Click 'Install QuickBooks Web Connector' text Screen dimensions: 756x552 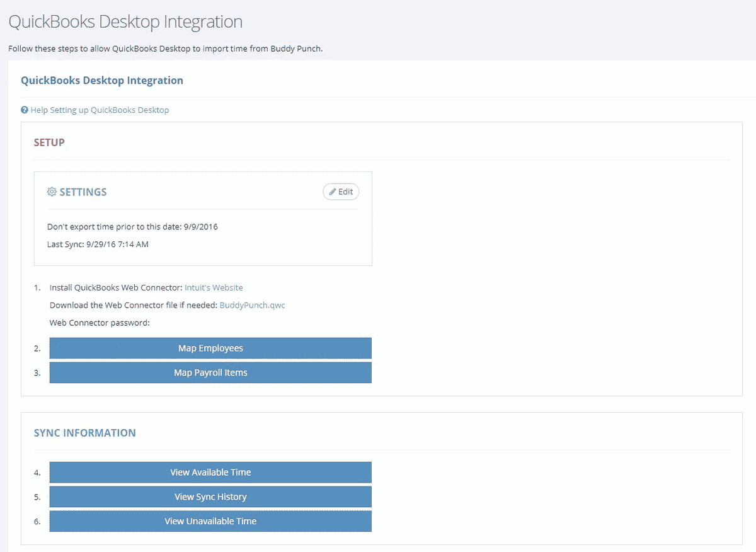point(116,287)
